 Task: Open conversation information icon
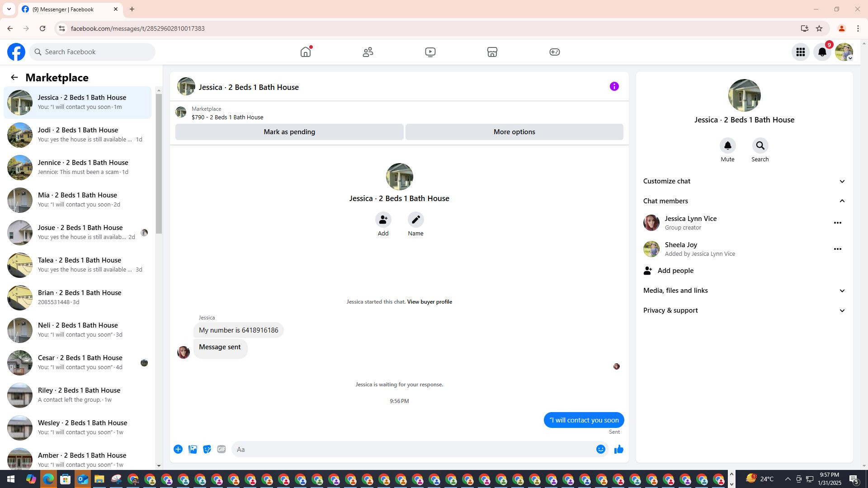tap(614, 86)
